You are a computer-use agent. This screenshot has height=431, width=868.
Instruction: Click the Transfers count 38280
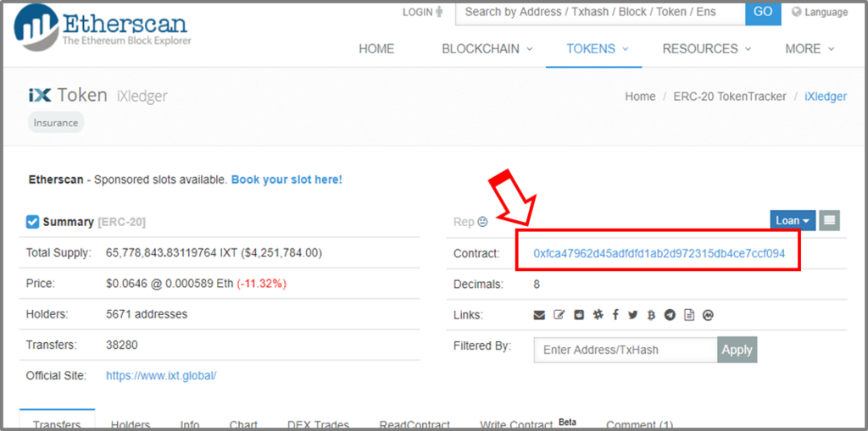pos(122,345)
